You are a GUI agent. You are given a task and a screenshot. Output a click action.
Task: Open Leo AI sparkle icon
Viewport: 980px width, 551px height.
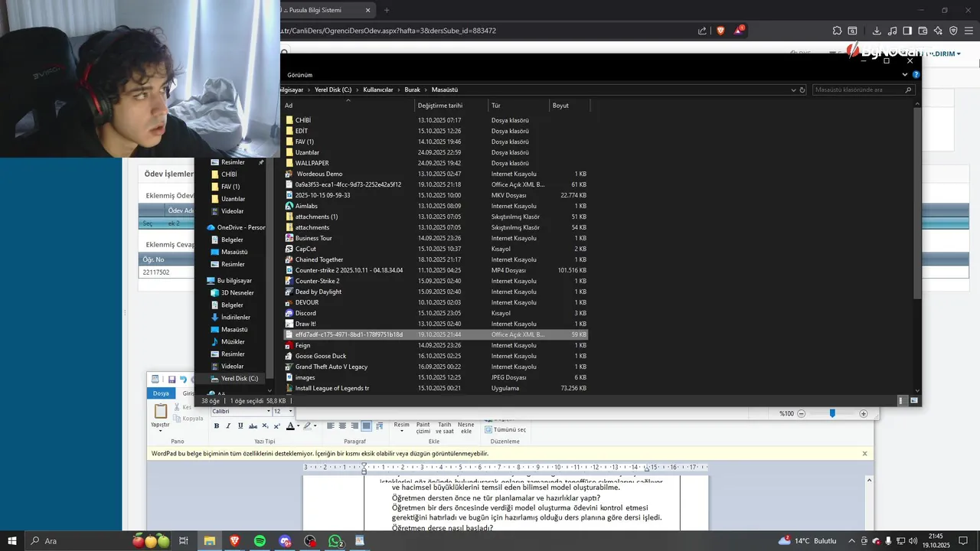(938, 31)
